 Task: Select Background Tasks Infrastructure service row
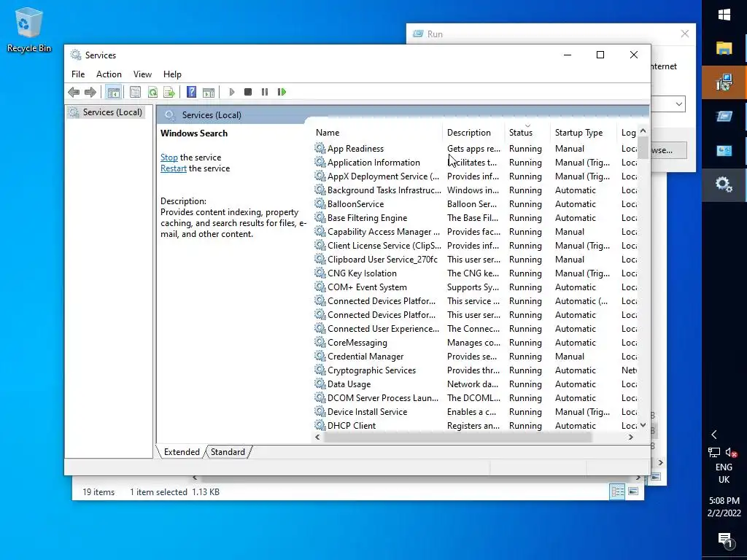475,190
